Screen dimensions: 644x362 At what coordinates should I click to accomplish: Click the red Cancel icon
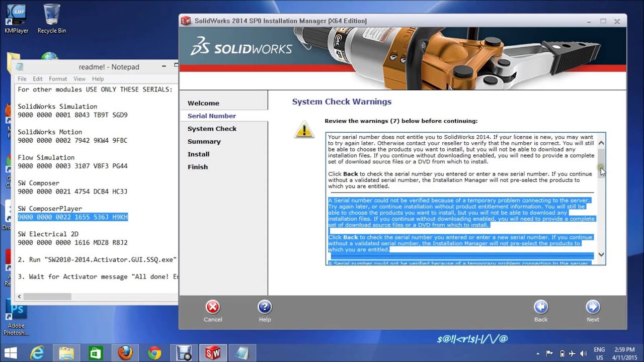pos(213,307)
